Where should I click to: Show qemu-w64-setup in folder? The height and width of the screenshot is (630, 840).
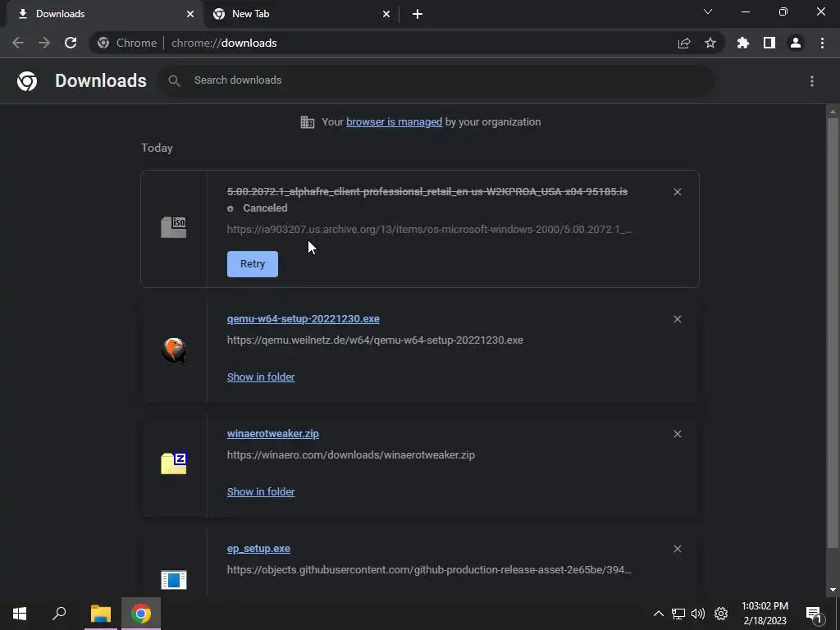tap(261, 377)
